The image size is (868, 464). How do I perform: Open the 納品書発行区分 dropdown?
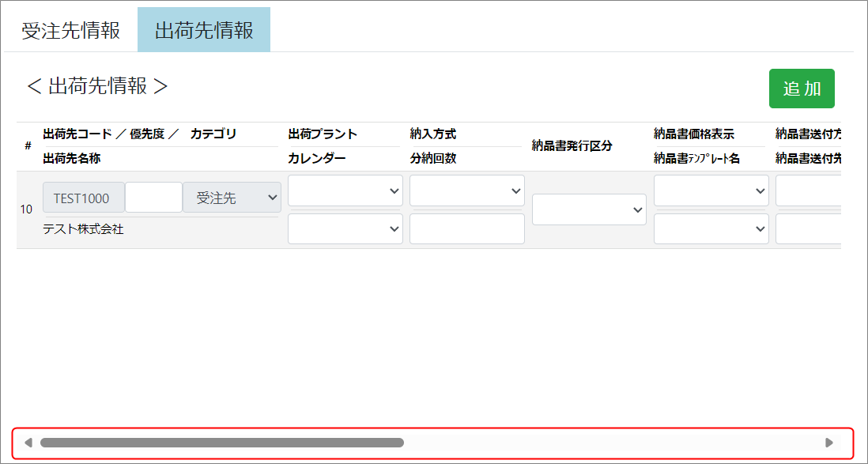coord(589,209)
